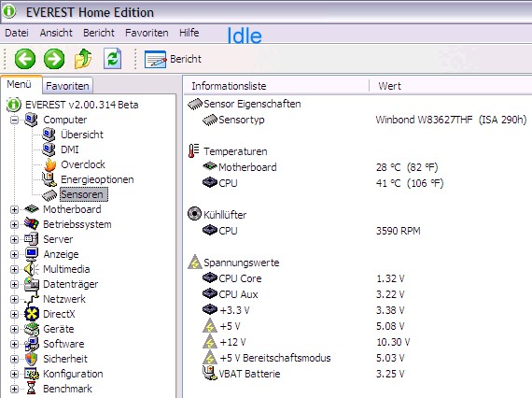Select Übersicht under Computer
Viewport: 532px width, 398px height.
[82, 135]
